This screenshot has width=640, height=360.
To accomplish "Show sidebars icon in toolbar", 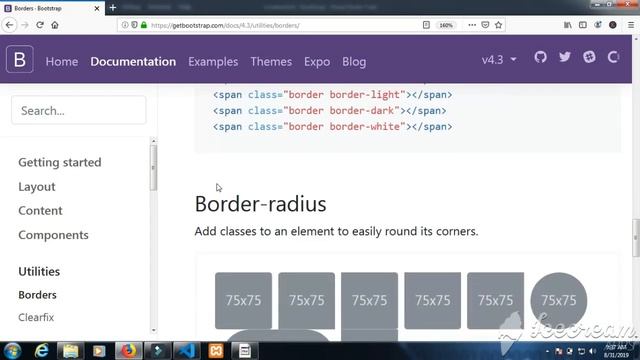I will point(583,25).
